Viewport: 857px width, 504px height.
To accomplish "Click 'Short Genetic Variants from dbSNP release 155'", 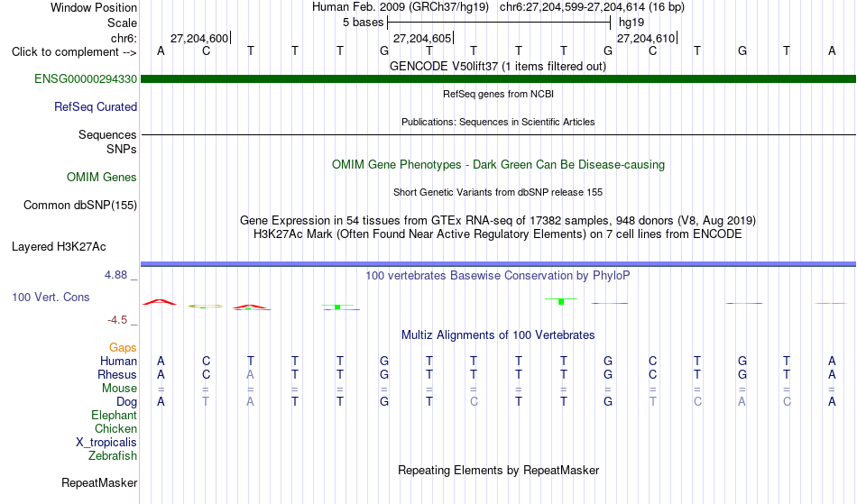I will (498, 192).
